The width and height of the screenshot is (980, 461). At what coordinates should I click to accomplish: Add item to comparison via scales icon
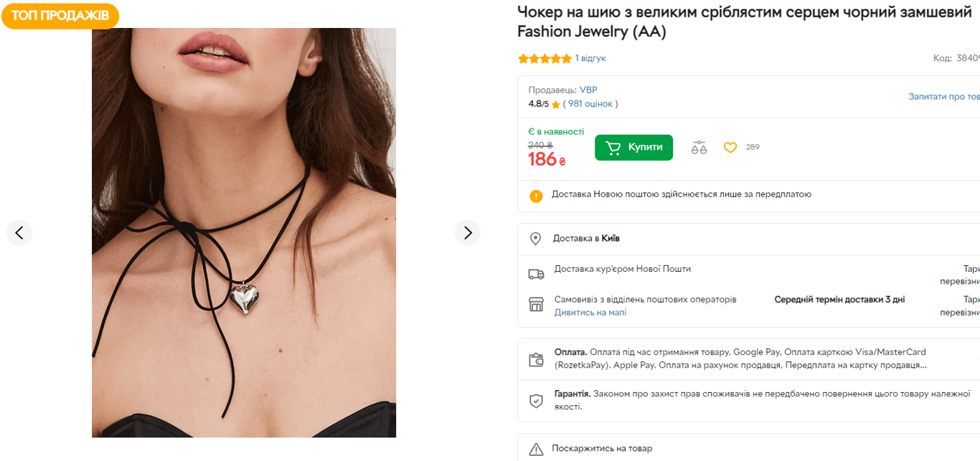pos(697,147)
